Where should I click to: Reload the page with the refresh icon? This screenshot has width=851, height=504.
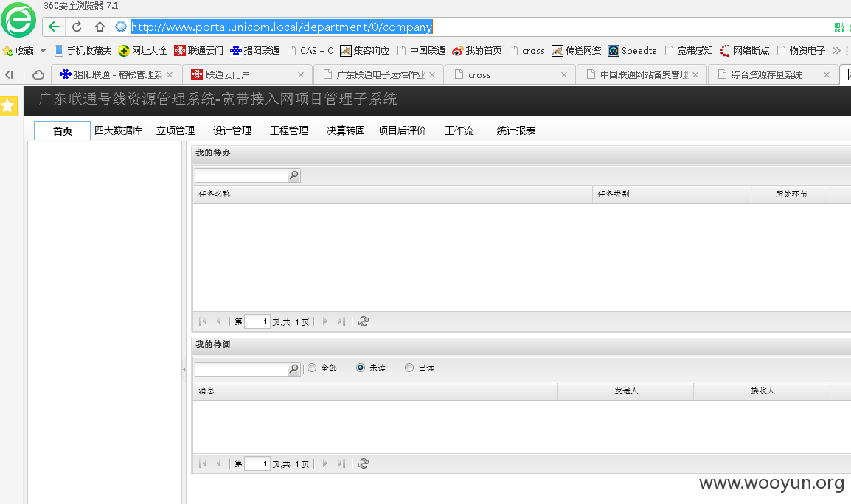click(x=77, y=27)
